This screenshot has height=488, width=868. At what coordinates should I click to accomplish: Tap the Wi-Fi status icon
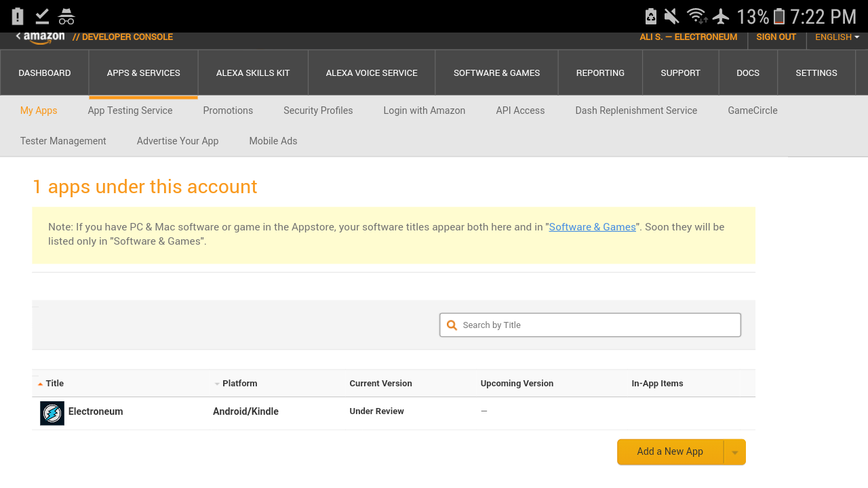click(x=696, y=16)
